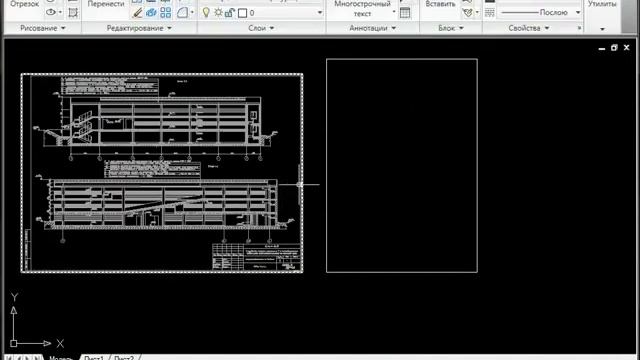This screenshot has height=360, width=640.
Task: Click the lineweight list icon in Свойства
Action: pyautogui.click(x=490, y=13)
